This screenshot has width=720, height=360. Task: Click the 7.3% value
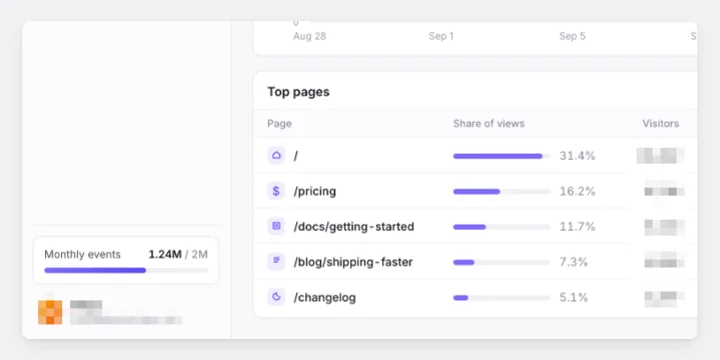point(574,262)
